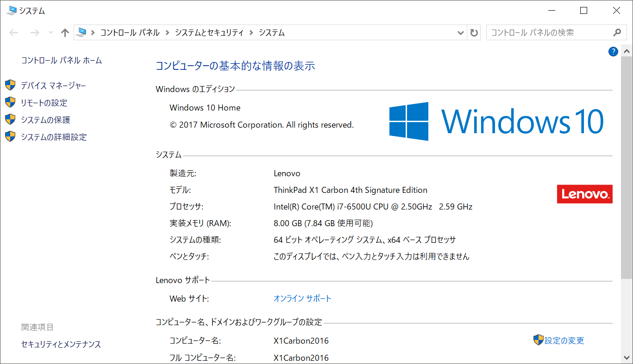
Task: Click shield icon beside 設定の変更
Action: pyautogui.click(x=538, y=340)
